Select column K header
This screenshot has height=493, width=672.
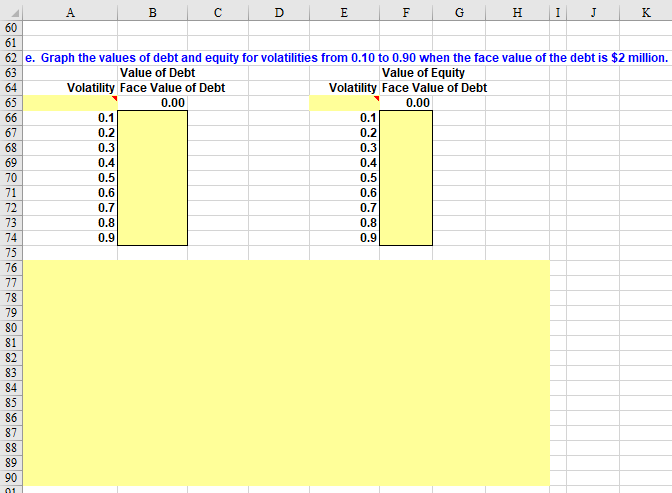tap(646, 13)
